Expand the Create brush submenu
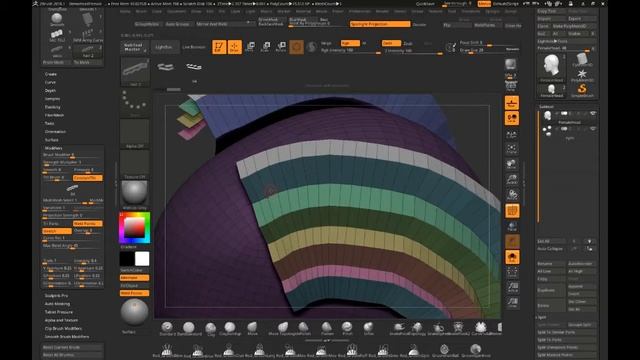This screenshot has height=360, width=640. (51, 74)
